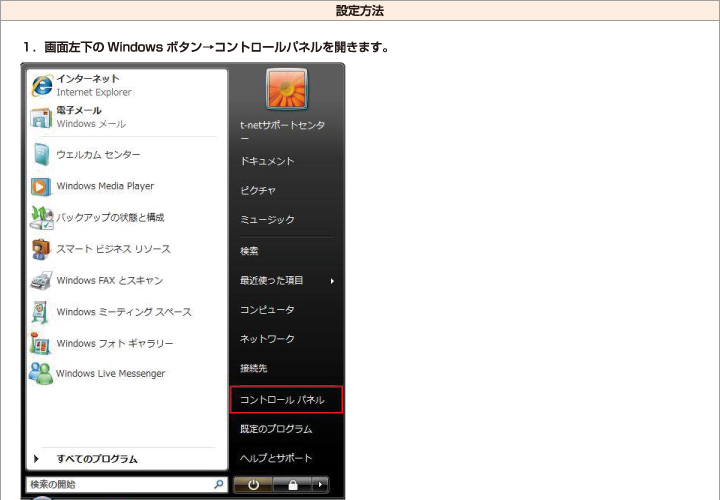720x500 pixels.
Task: Click the Windows Media Player label
Action: 105,186
